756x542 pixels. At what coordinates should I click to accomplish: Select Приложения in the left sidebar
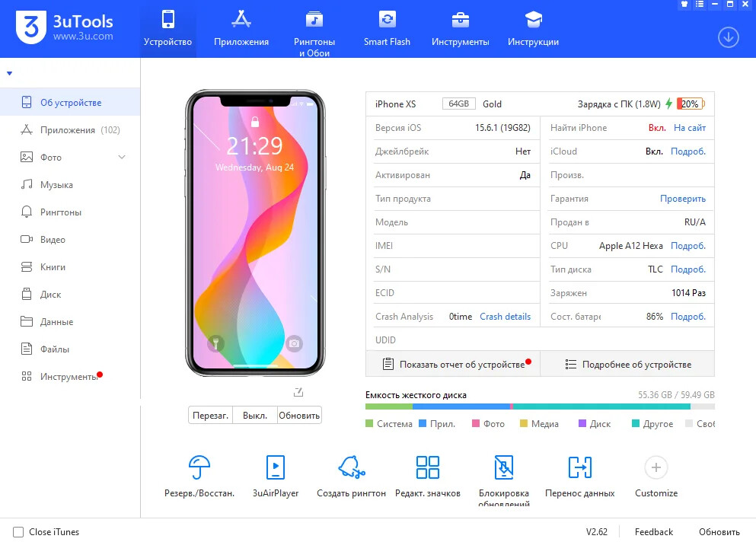[x=68, y=130]
